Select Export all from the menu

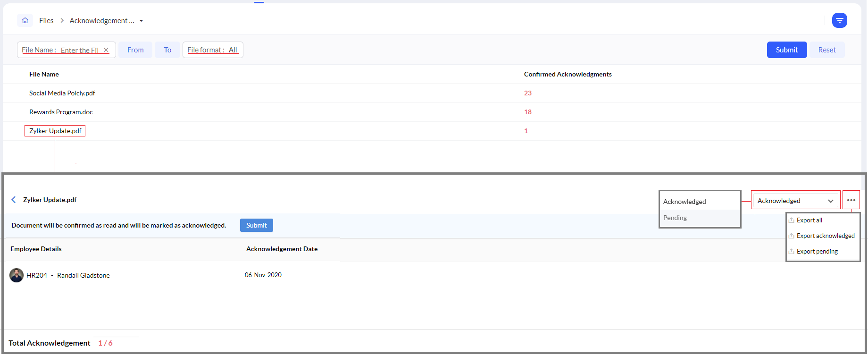810,220
